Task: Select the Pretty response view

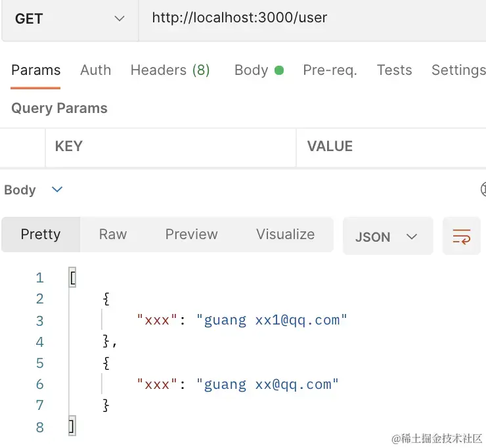Action: point(41,235)
